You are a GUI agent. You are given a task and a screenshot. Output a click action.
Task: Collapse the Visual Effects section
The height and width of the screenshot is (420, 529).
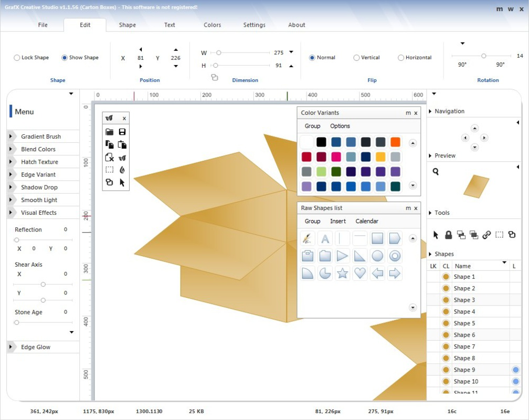click(x=11, y=213)
